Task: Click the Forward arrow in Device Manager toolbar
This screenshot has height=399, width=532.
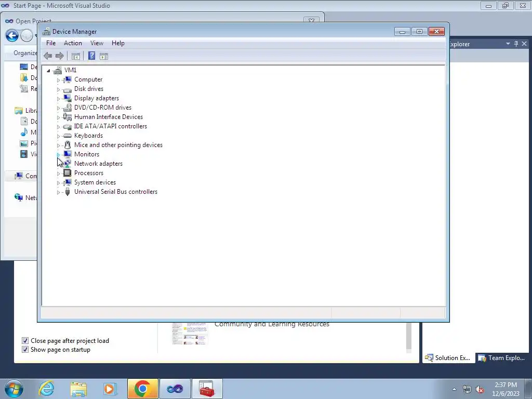Action: coord(59,56)
